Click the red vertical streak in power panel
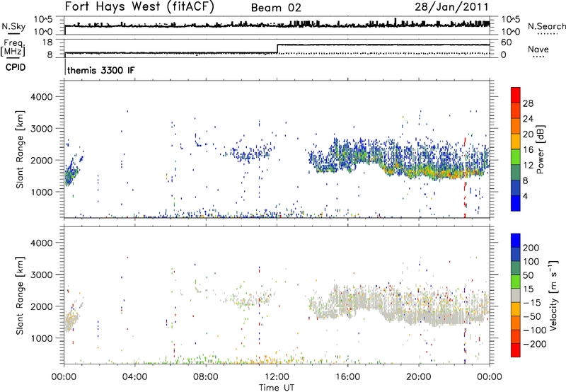The image size is (566, 392). (465, 177)
